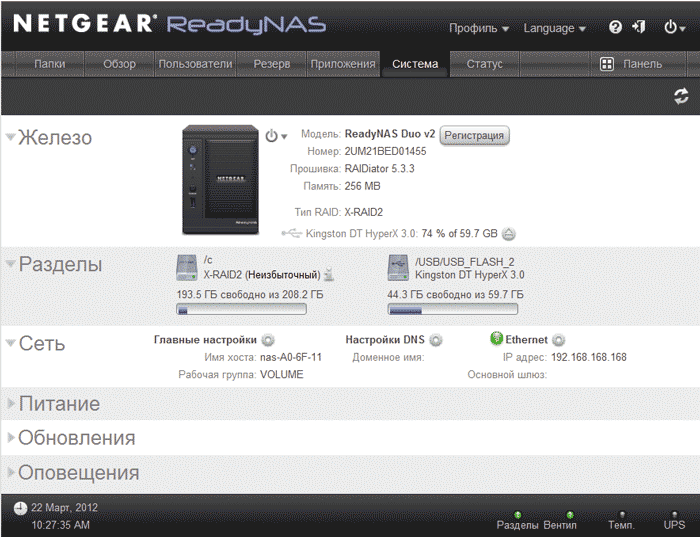Click the Регистрация button
The width and height of the screenshot is (700, 537).
[474, 135]
